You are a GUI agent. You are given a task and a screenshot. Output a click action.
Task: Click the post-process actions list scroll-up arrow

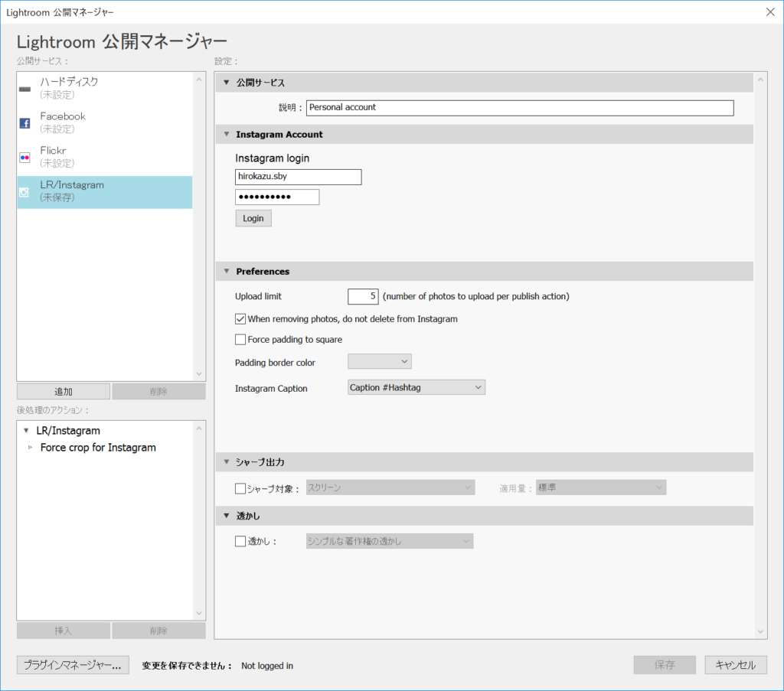point(199,429)
